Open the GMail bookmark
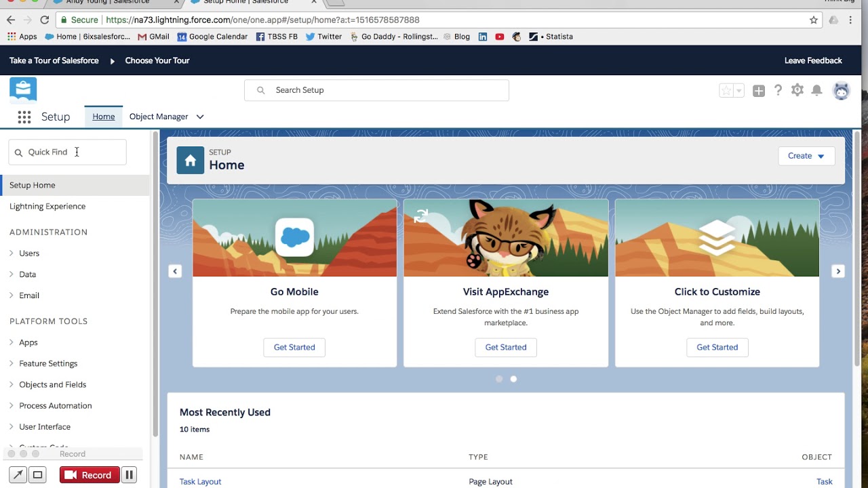This screenshot has height=488, width=868. coord(153,37)
